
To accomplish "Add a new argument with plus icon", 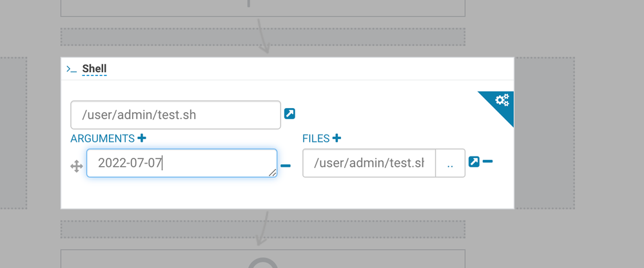I will coord(142,138).
